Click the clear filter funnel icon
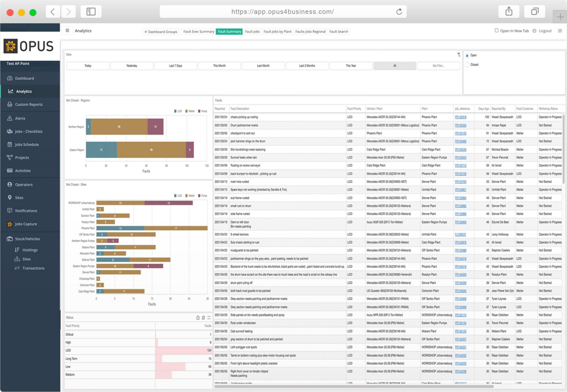Viewport: 567px width, 392px height. click(459, 55)
